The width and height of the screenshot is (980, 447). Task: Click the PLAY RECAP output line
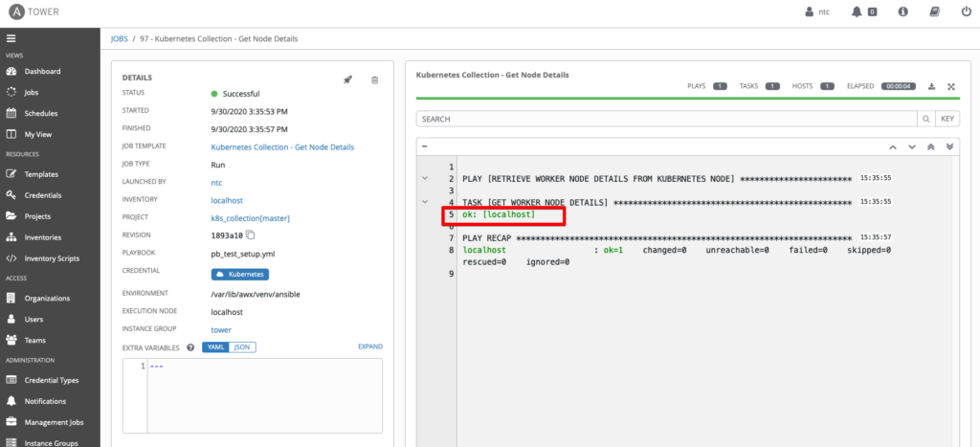pyautogui.click(x=657, y=238)
